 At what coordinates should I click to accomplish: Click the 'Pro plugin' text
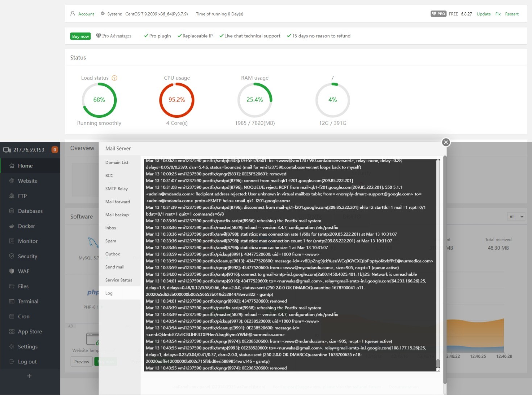tap(160, 36)
